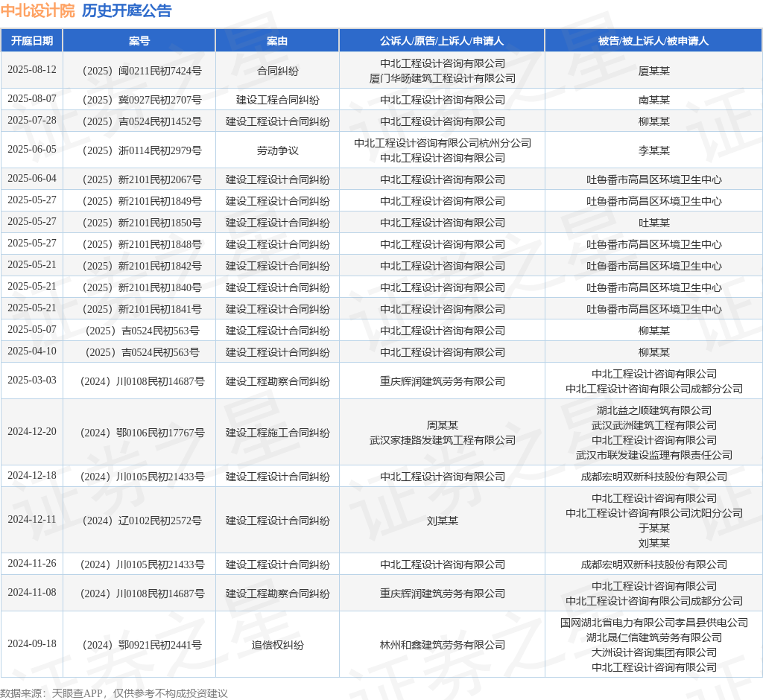This screenshot has height=700, width=763.
Task: Select case number (2024)辽0102民初2572号
Action: pos(139,521)
